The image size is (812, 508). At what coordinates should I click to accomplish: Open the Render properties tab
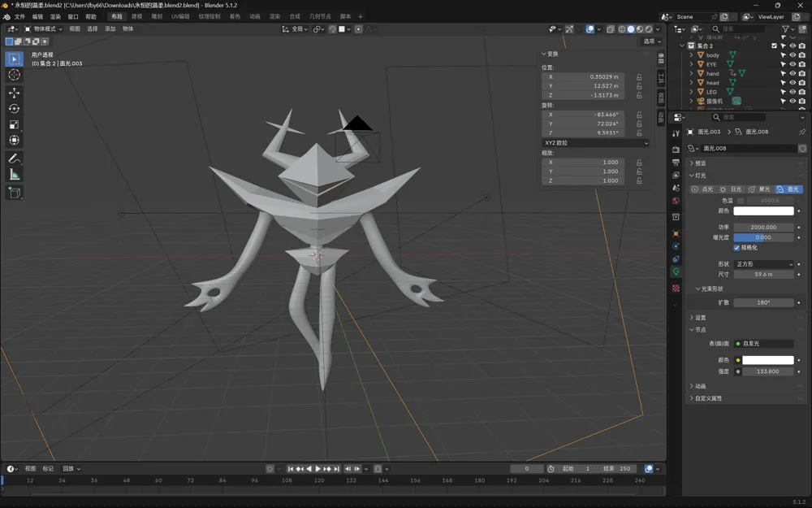(x=676, y=150)
